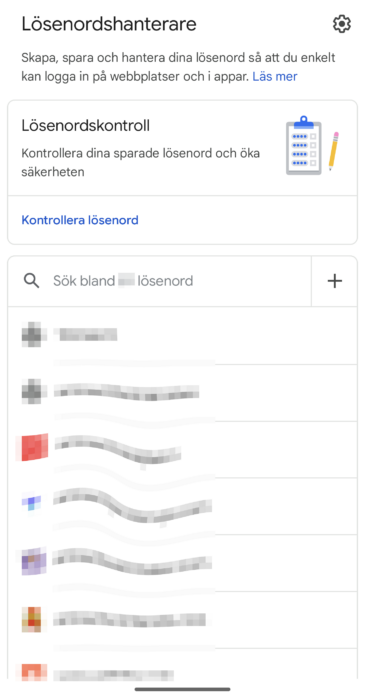Viewport: 365px width, 700px height.
Task: Open the sixth password entry name
Action: 129,620
